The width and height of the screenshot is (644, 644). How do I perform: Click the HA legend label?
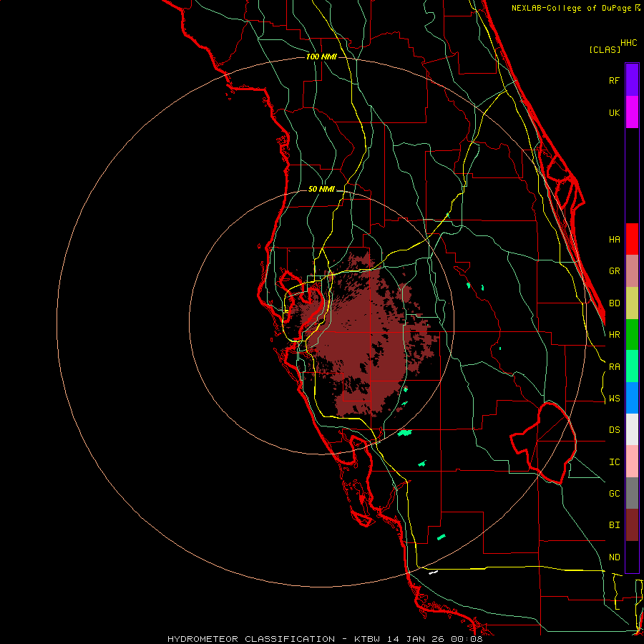click(614, 240)
